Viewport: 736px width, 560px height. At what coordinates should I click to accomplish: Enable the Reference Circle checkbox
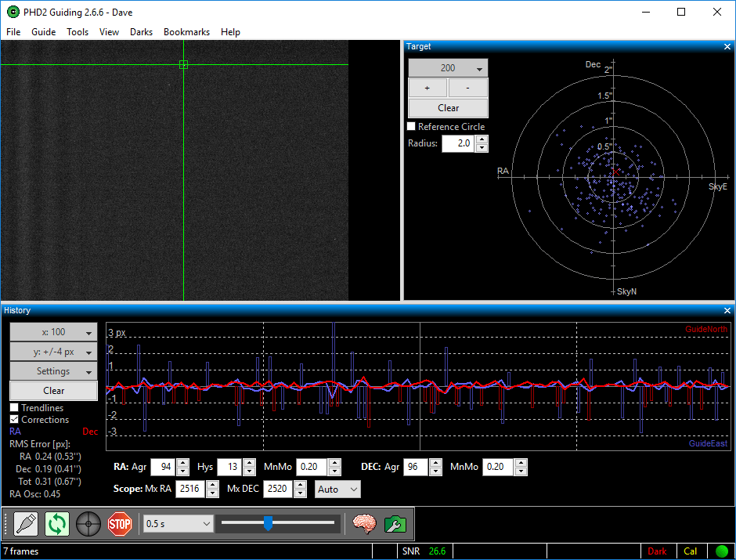pos(412,127)
